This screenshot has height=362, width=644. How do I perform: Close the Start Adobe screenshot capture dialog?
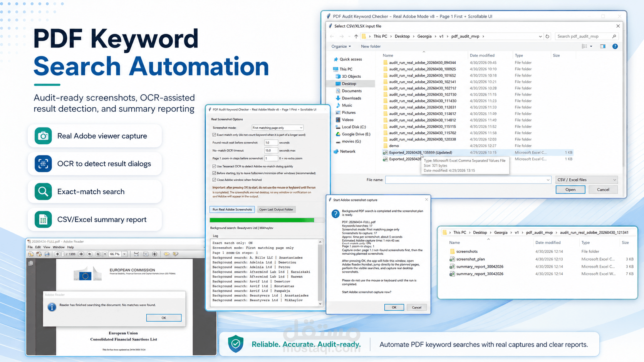click(x=426, y=200)
